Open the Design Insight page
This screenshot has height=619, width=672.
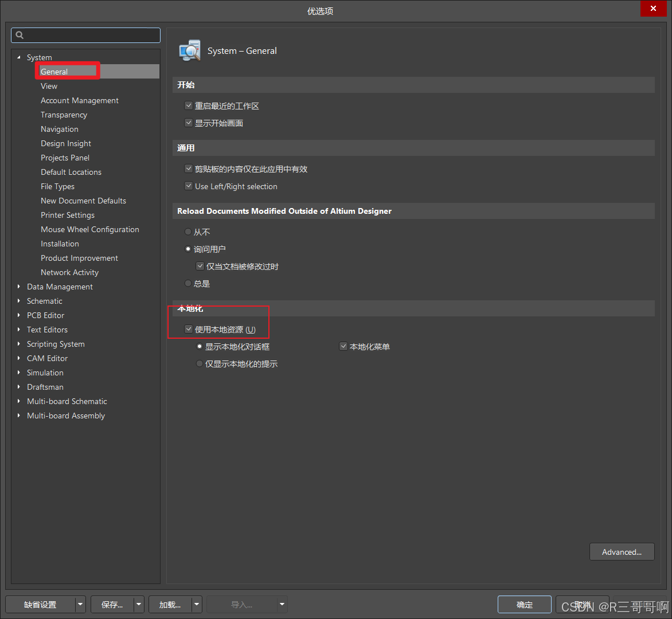tap(65, 143)
